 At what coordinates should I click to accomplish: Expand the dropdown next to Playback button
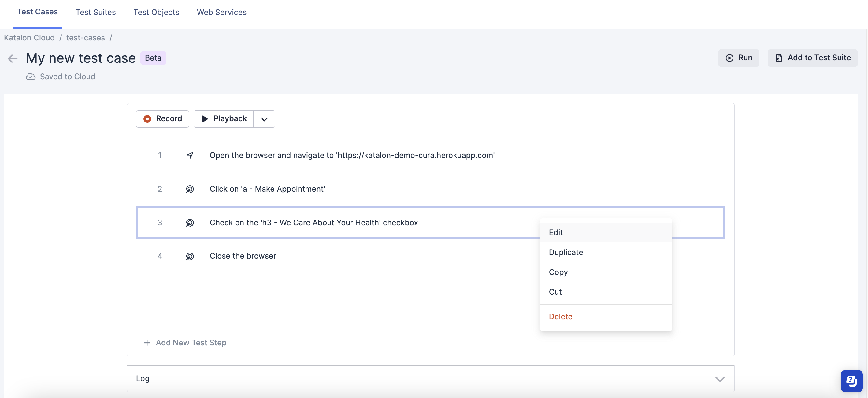(264, 118)
